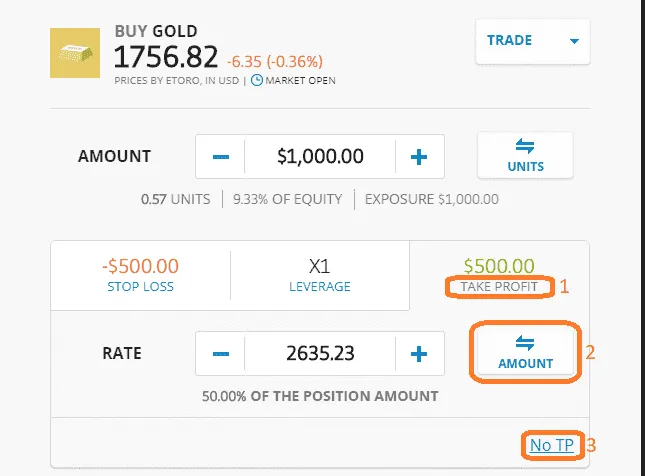This screenshot has height=476, width=645.
Task: Switch amount entry to UNITS
Action: [x=525, y=155]
